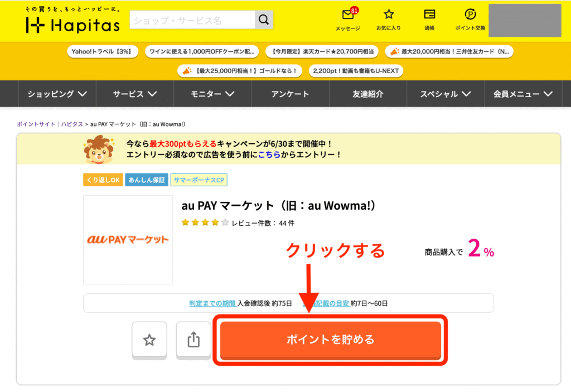Open the アンケート menu item
571x392 pixels.
[x=290, y=94]
